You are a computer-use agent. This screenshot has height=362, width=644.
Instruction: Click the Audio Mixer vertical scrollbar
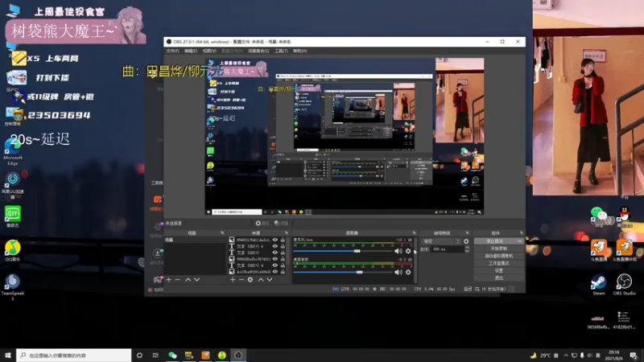tap(415, 260)
